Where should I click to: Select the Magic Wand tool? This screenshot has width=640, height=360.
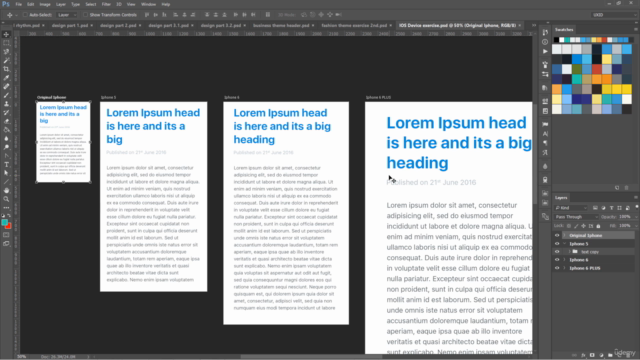[x=6, y=60]
